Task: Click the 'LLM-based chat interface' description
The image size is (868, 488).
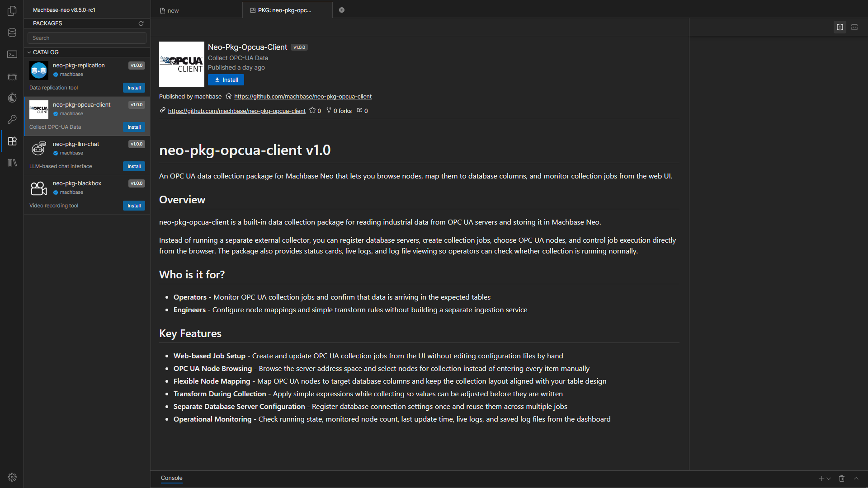Action: pos(61,166)
